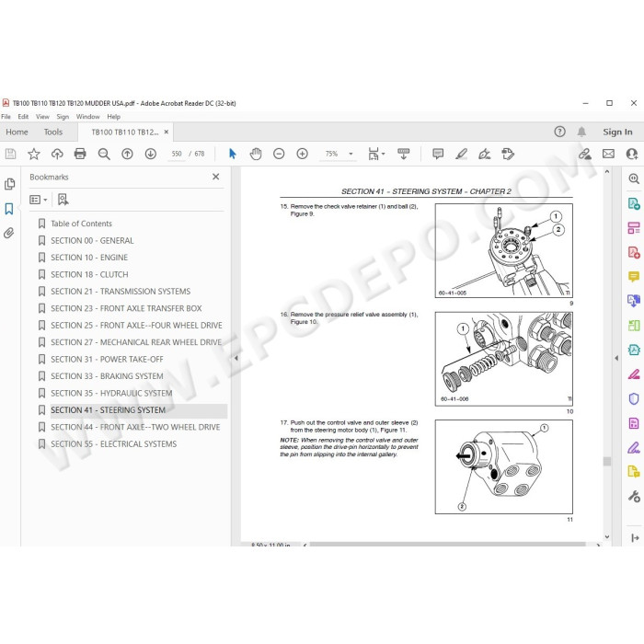
Task: Jump to SECTION 00 - GENERAL bookmark
Action: point(92,241)
